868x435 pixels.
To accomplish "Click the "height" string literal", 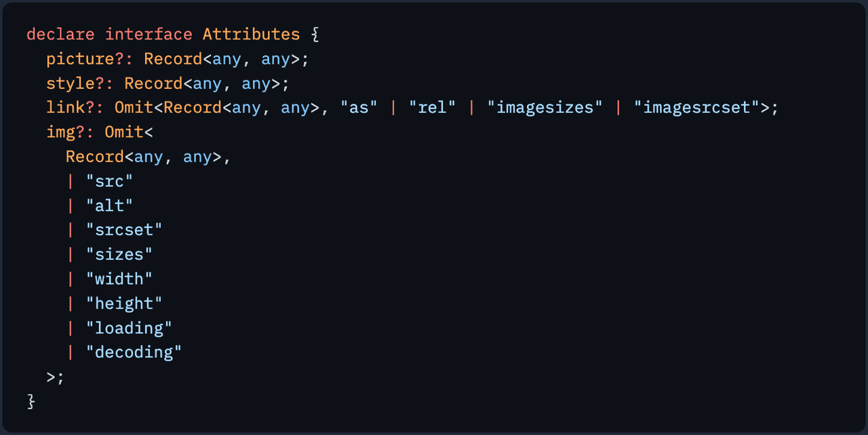I will point(124,303).
